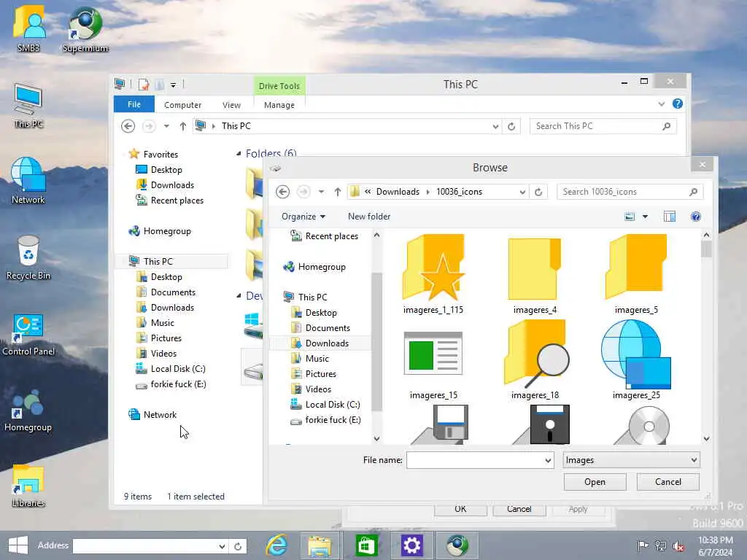Expand the Browse address path dropdown

[x=522, y=192]
